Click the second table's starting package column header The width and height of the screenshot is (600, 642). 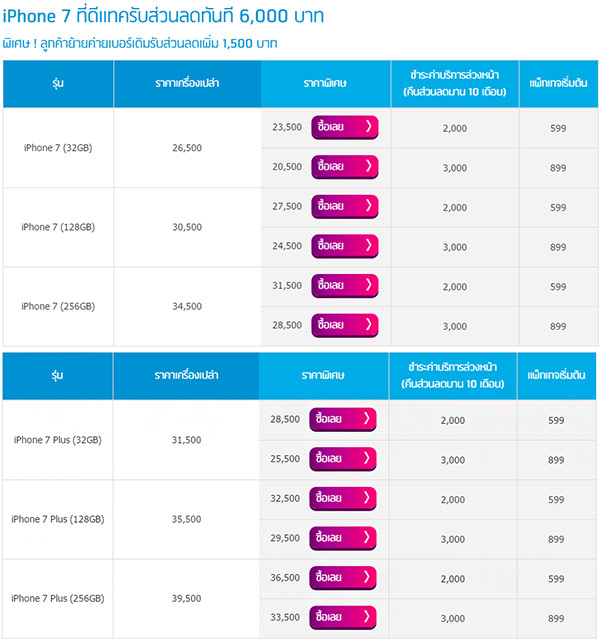[x=557, y=375]
